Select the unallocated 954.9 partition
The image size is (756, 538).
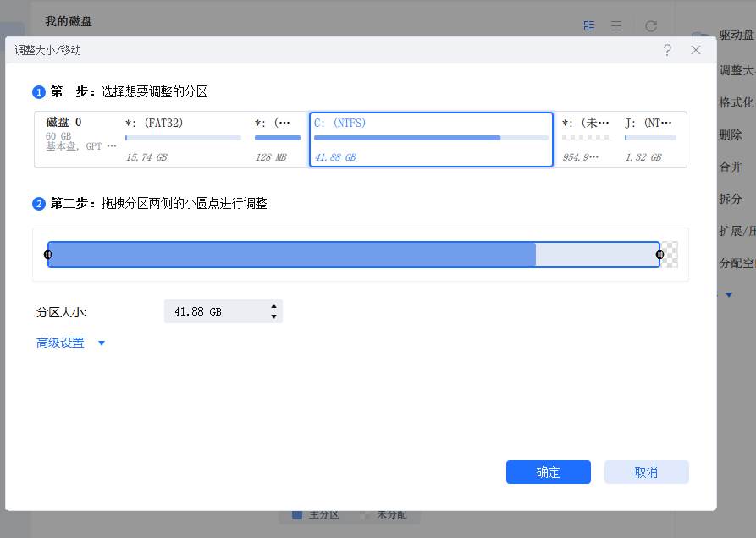point(586,140)
